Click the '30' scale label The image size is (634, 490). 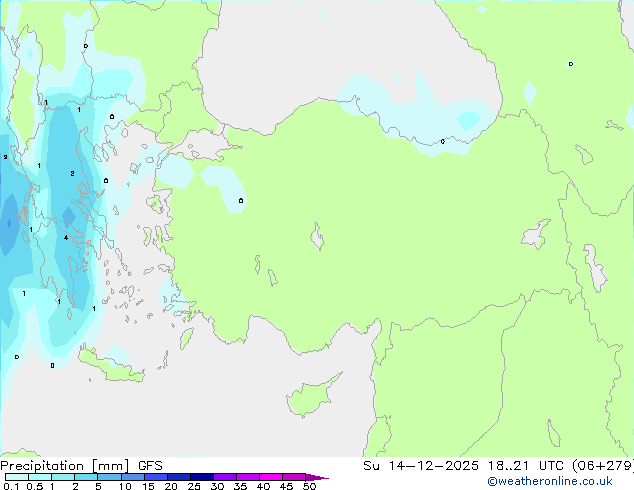[x=217, y=486]
